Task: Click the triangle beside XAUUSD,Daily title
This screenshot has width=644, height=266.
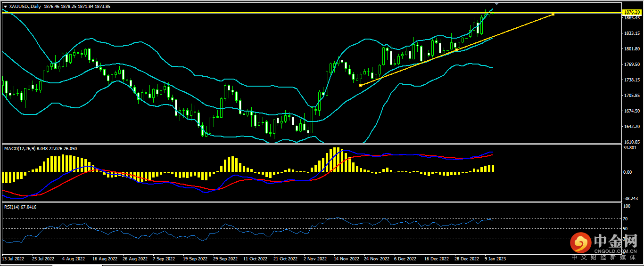Action: pos(5,7)
